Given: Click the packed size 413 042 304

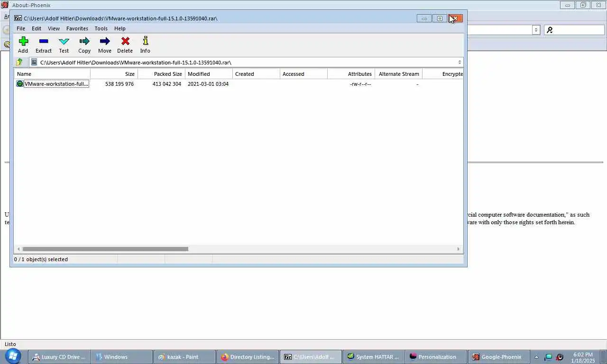Looking at the screenshot, I should tap(167, 84).
